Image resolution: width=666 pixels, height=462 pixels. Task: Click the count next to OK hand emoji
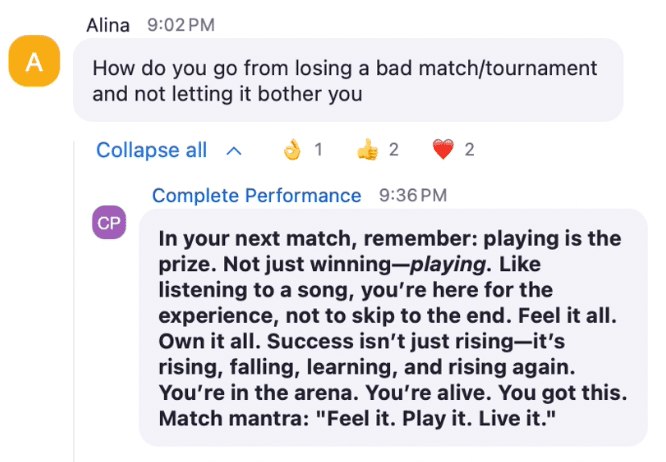pos(318,149)
